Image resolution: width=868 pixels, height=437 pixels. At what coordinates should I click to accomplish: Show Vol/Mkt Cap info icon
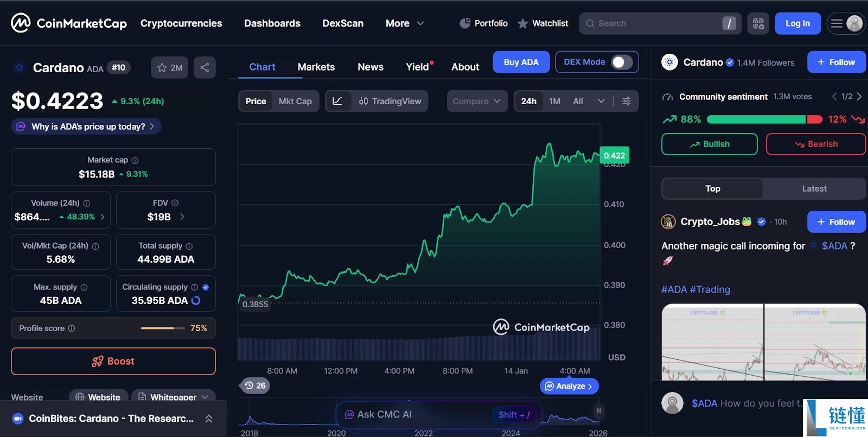pos(95,246)
